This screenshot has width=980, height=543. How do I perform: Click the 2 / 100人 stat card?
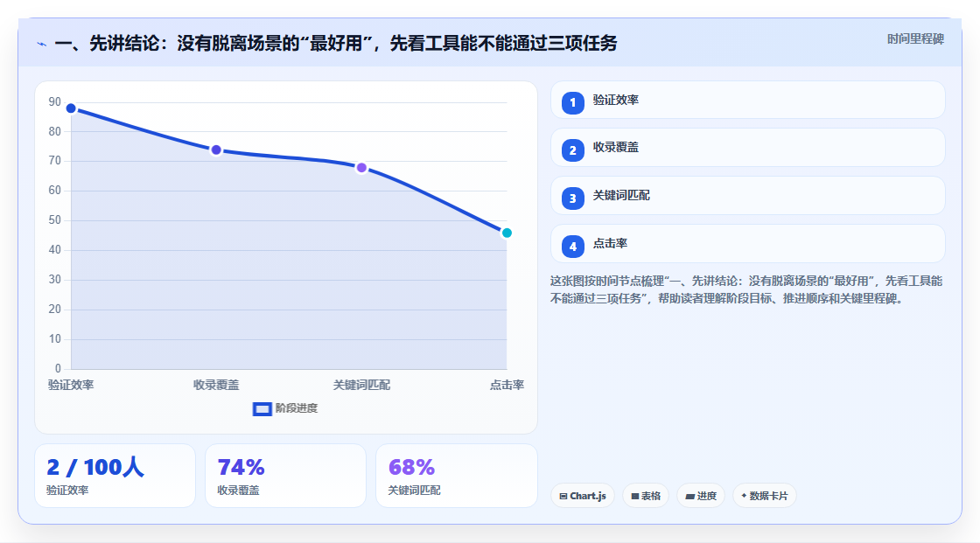pos(115,477)
